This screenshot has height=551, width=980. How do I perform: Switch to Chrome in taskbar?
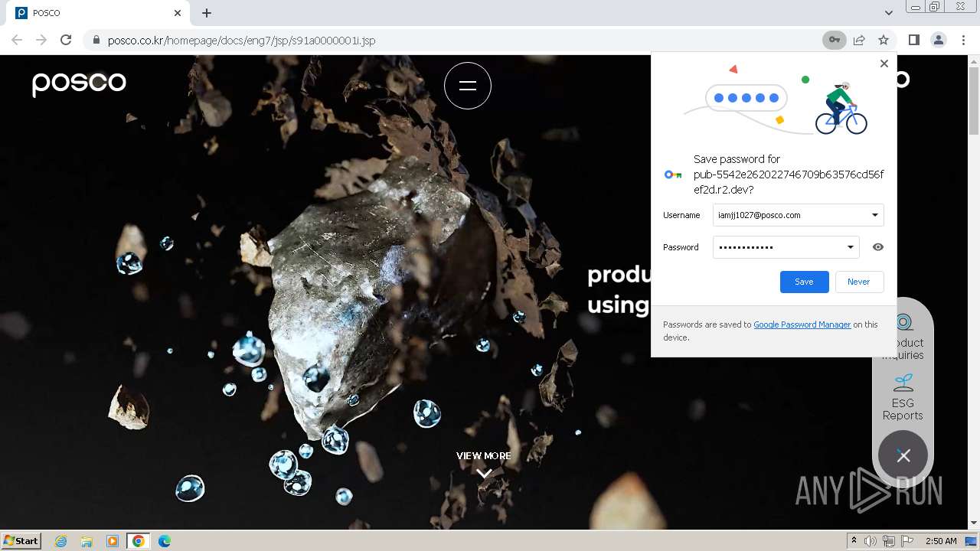point(139,541)
